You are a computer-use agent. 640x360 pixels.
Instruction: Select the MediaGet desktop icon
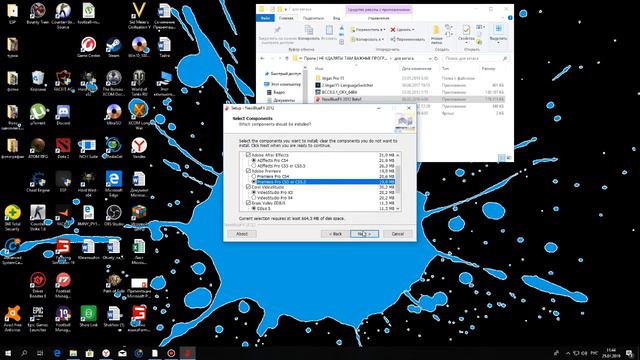[x=113, y=148]
